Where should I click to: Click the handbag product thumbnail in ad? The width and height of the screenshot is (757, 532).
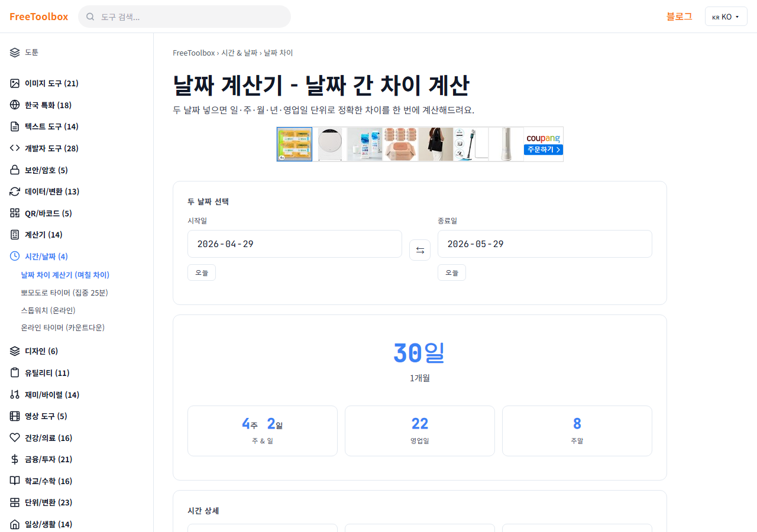coord(436,144)
